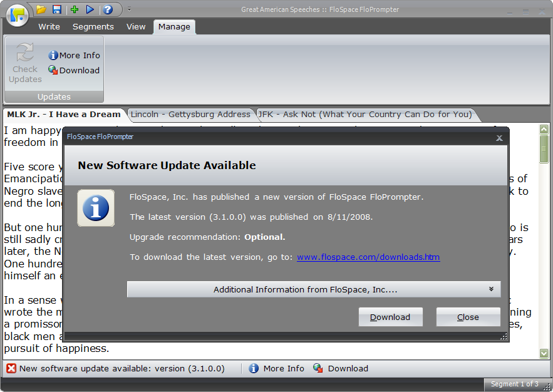Screen dimensions: 553x392
Task: Click the dialog's resize grip corner
Action: point(504,337)
